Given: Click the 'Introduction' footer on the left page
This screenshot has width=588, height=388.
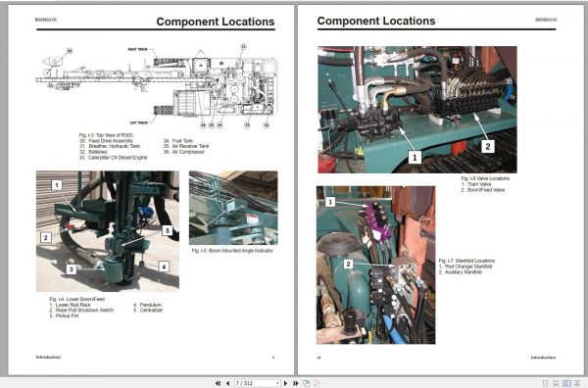Looking at the screenshot, I should pos(48,358).
